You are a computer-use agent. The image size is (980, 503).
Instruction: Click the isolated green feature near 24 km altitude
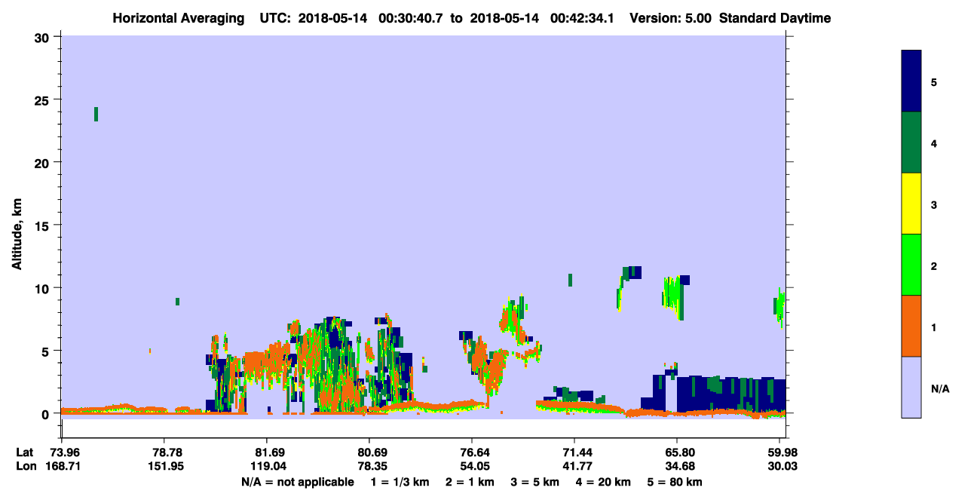point(96,114)
